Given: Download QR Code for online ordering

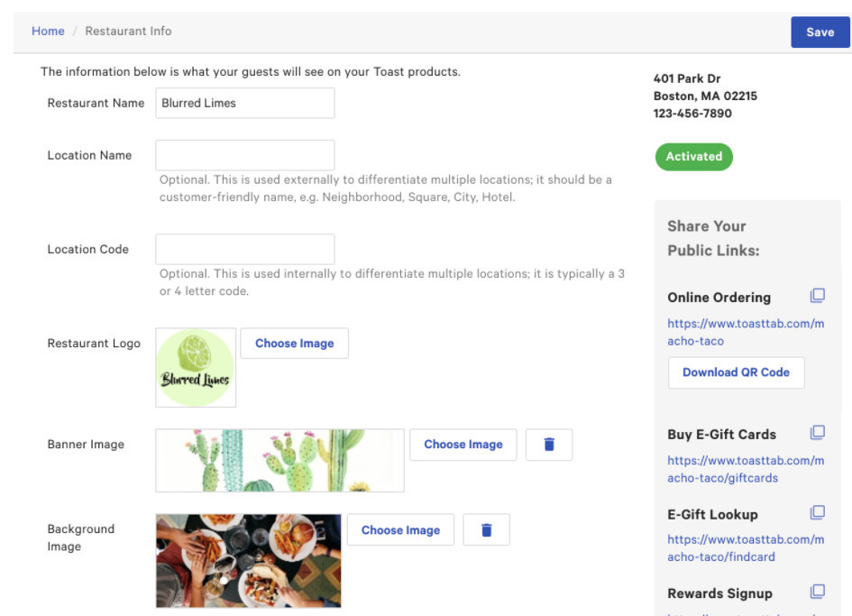Looking at the screenshot, I should (x=737, y=372).
